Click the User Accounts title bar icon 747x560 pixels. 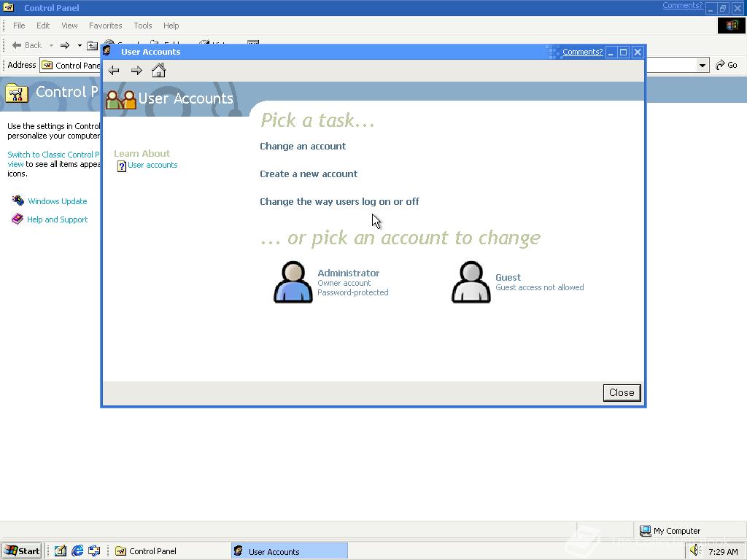click(108, 52)
